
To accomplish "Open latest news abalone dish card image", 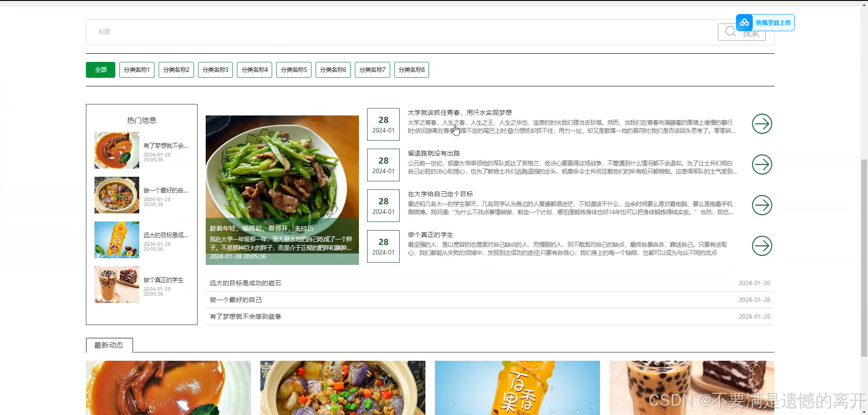I will [x=168, y=388].
